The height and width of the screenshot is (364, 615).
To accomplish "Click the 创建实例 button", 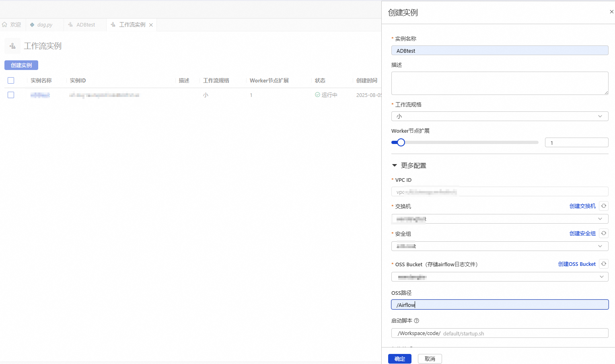I will point(21,65).
